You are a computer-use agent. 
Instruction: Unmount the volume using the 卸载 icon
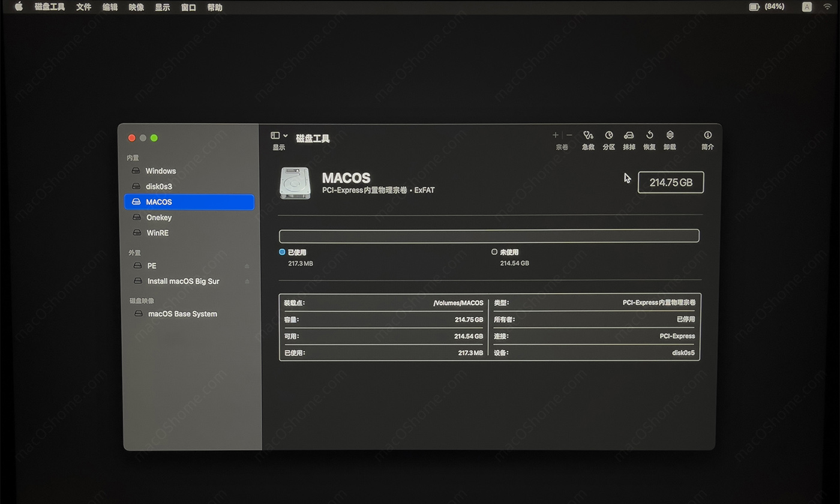tap(670, 136)
